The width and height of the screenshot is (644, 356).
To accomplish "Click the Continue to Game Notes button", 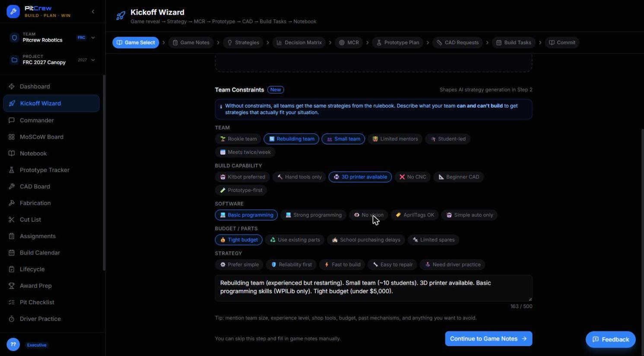I will click(489, 339).
